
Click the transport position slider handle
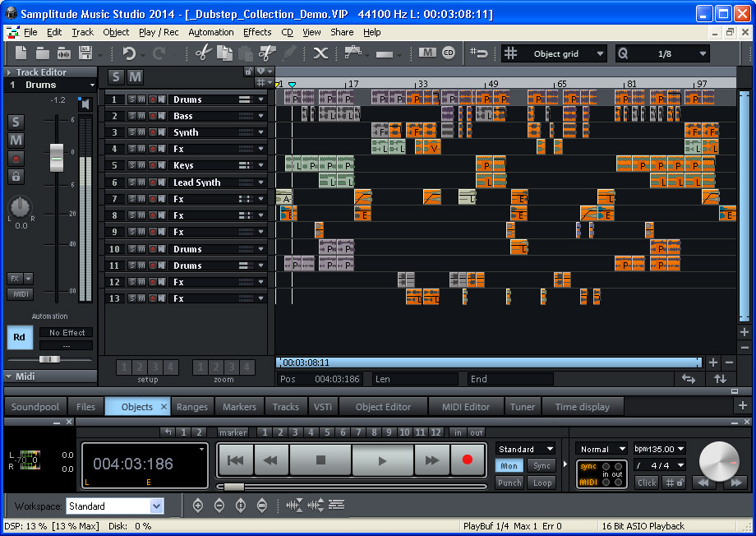click(x=234, y=487)
